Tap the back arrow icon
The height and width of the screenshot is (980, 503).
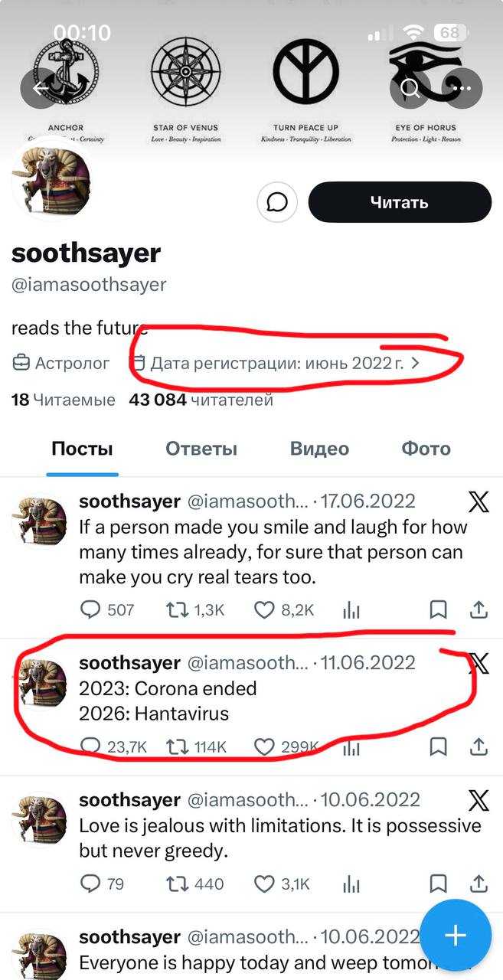pos(40,88)
